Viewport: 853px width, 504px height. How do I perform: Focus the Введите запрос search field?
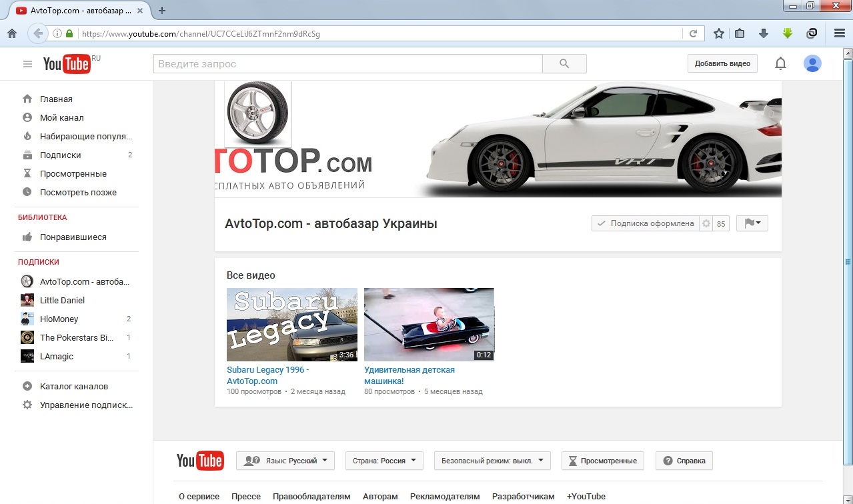tap(348, 64)
